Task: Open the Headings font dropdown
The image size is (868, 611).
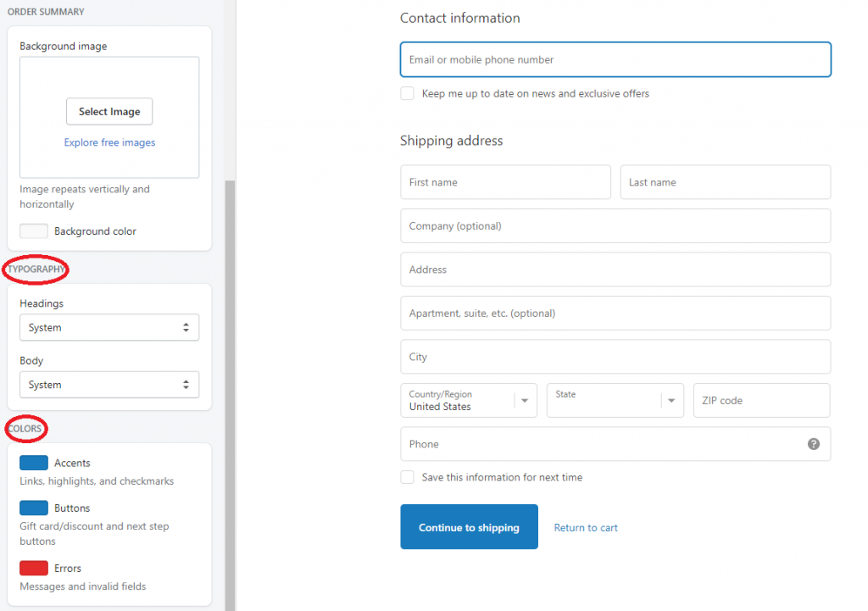Action: tap(109, 328)
